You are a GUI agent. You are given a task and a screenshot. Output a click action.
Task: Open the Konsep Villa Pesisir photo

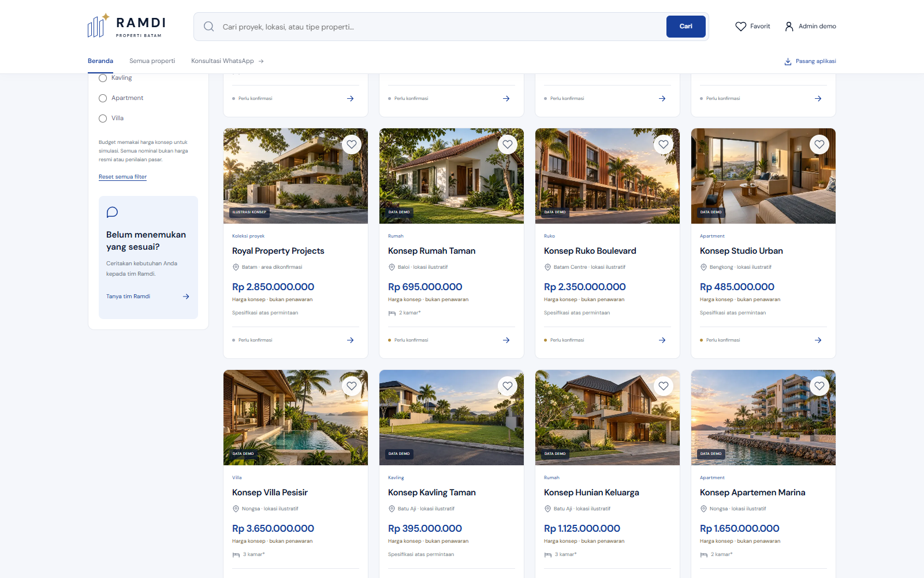click(x=296, y=417)
